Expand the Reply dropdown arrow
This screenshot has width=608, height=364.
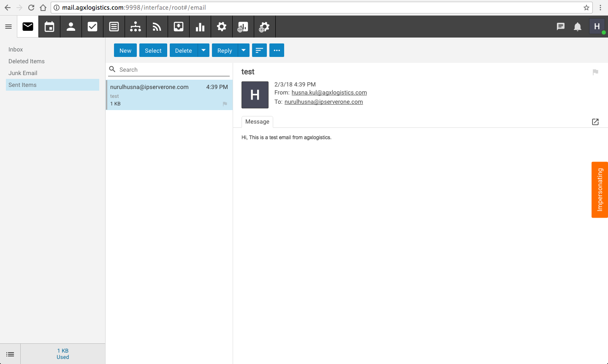click(x=244, y=50)
